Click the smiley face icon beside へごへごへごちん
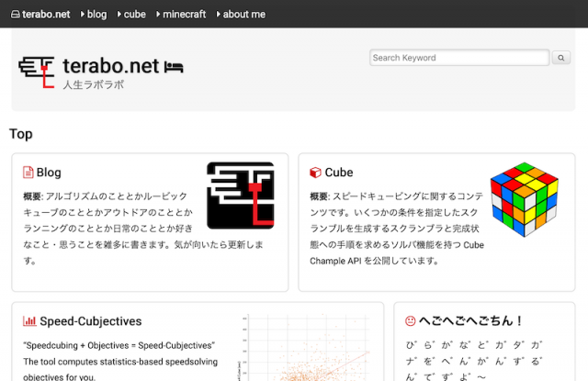Image resolution: width=588 pixels, height=381 pixels. coord(411,321)
